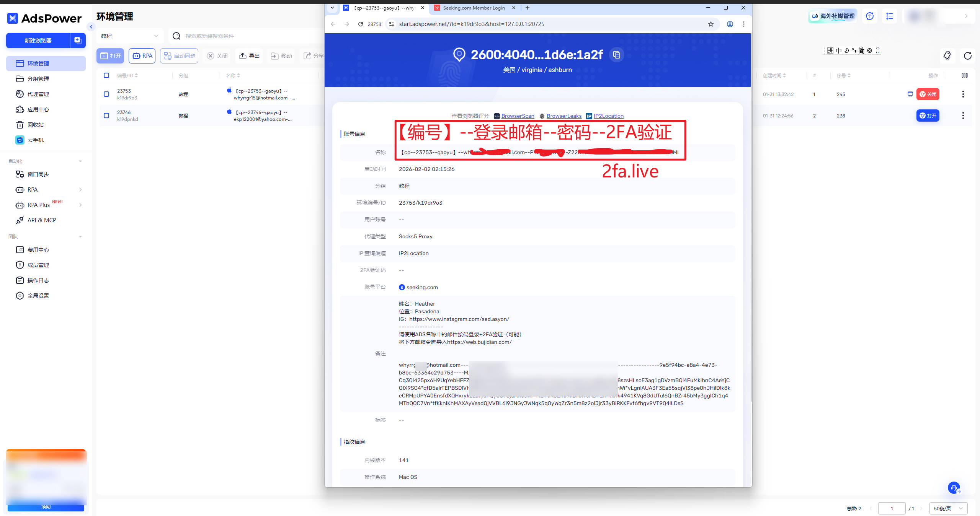Switch to Seeking.com Member Login tab
The width and height of the screenshot is (980, 516).
[x=474, y=8]
